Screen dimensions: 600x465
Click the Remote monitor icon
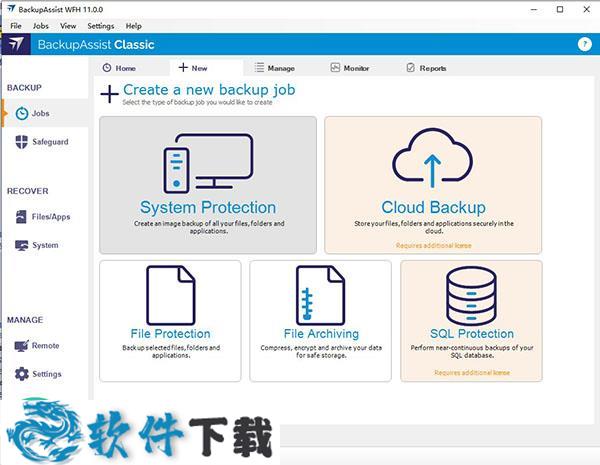point(21,346)
